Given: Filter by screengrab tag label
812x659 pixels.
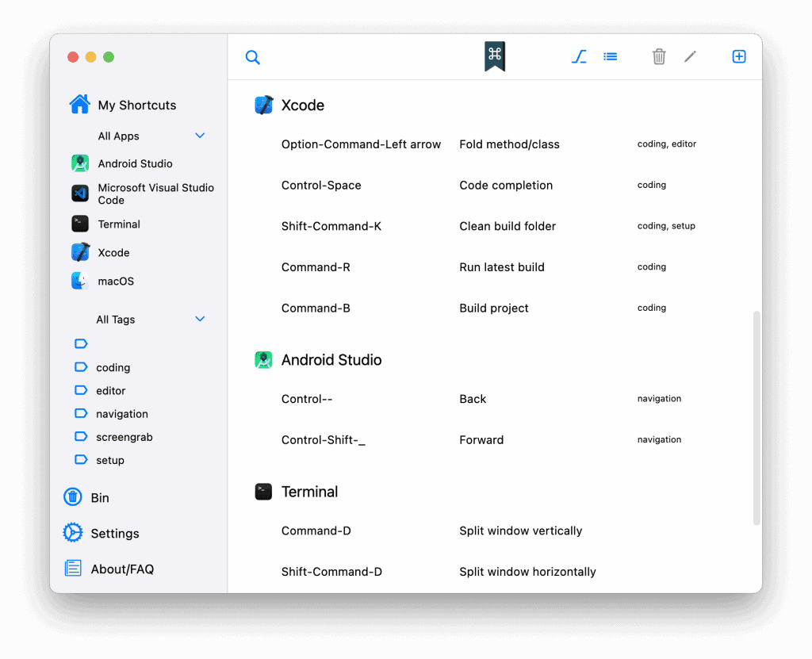Looking at the screenshot, I should click(x=124, y=437).
